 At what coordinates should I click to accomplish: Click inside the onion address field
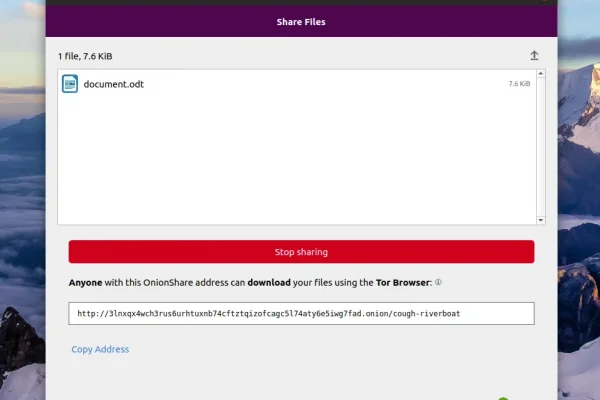click(x=302, y=313)
